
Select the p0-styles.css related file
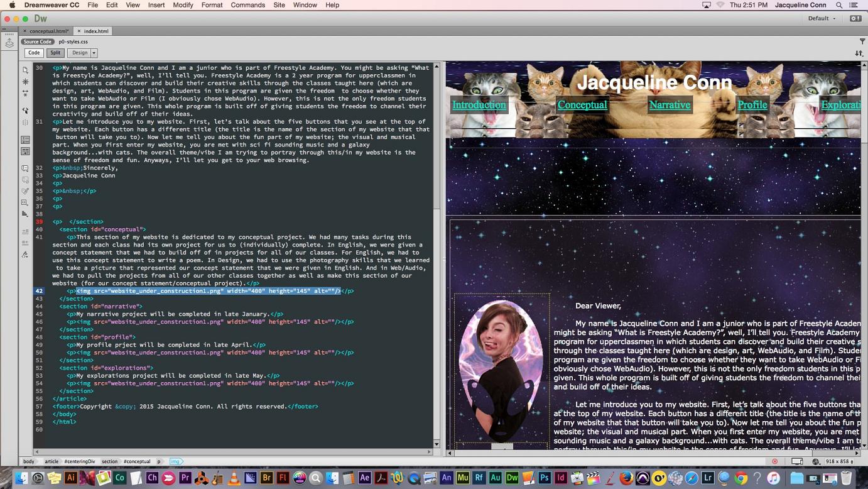click(x=73, y=41)
